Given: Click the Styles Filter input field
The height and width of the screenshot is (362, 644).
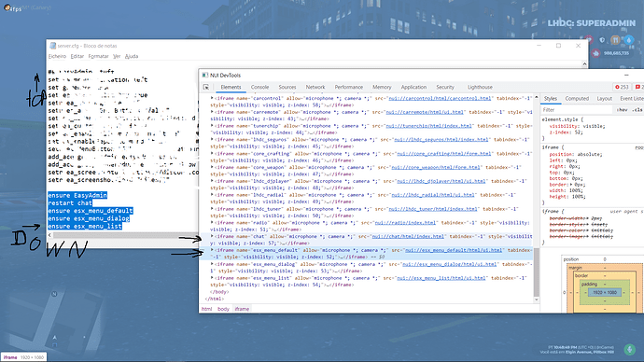Looking at the screenshot, I should point(577,110).
